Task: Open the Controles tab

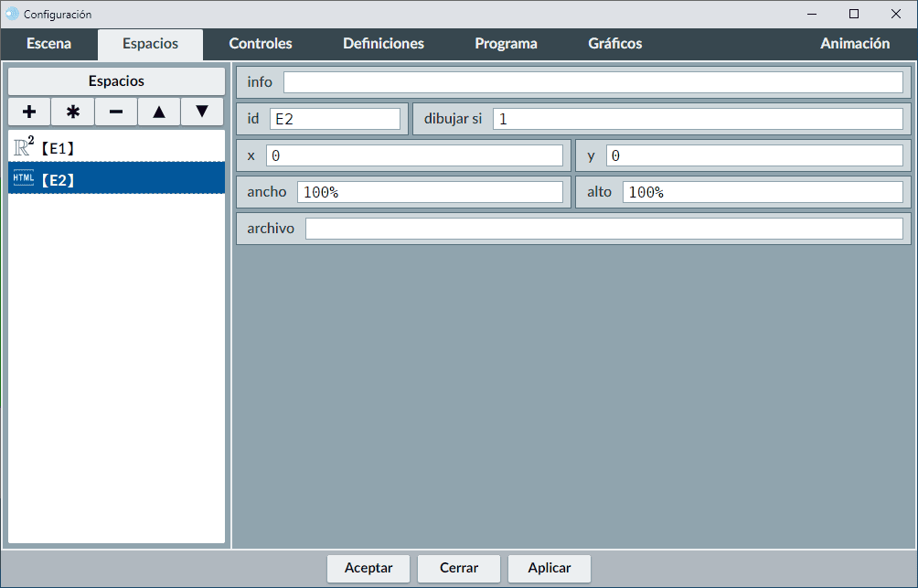Action: pos(261,44)
